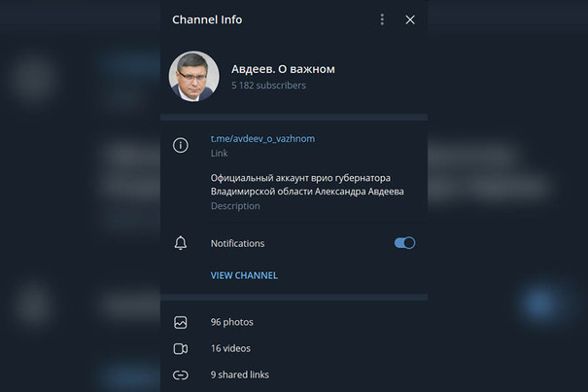This screenshot has width=588, height=392.
Task: Click the channel description text
Action: pyautogui.click(x=307, y=185)
